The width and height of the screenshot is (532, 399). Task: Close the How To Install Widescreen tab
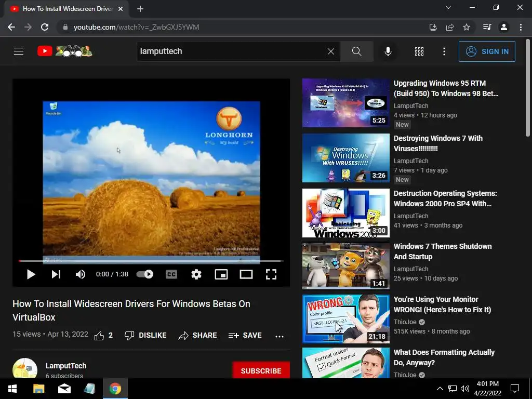(x=121, y=9)
